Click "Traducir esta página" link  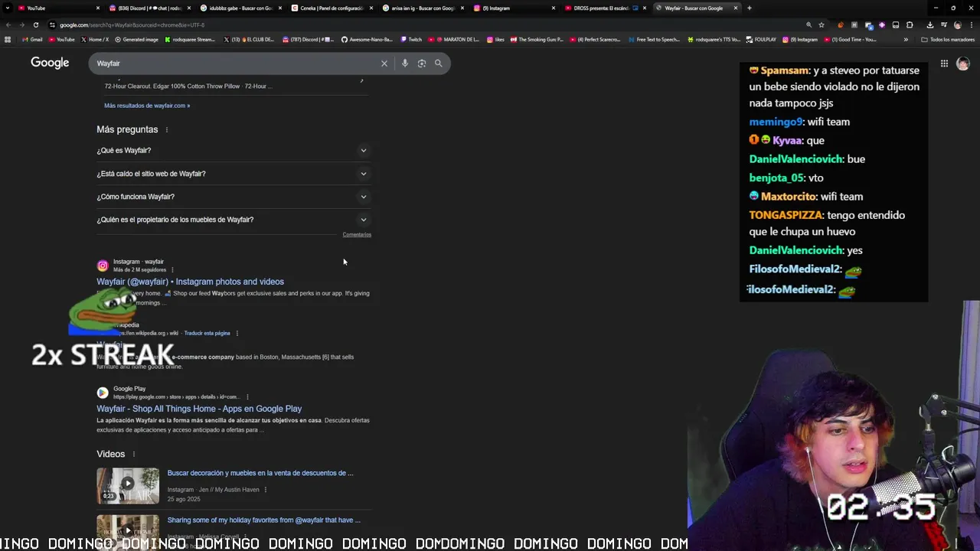(x=207, y=333)
